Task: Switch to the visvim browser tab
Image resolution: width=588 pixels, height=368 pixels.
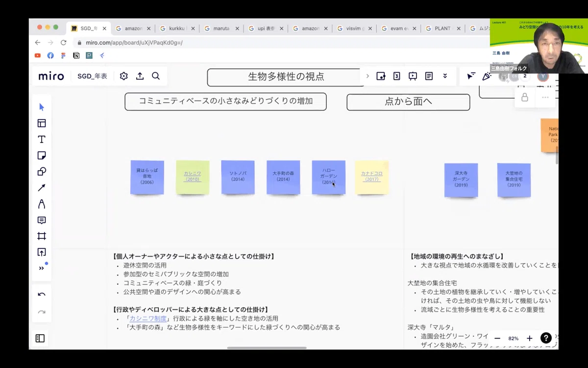Action: point(353,28)
